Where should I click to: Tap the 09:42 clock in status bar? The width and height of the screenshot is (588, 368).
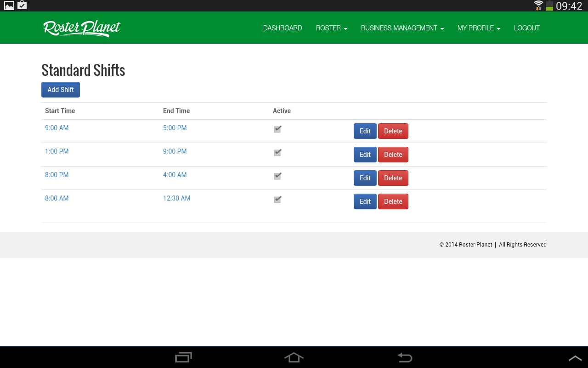569,6
